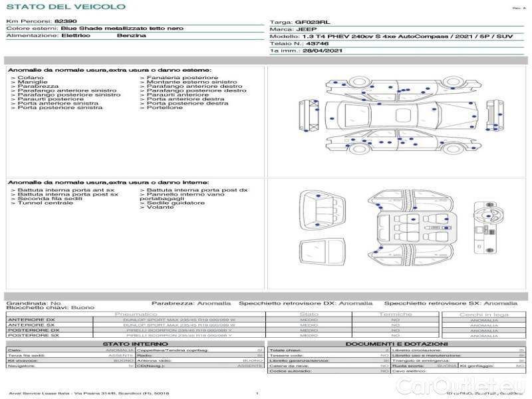The height and width of the screenshot is (399, 532).
Task: Click the small left end-view car diagram
Action: click(x=309, y=116)
